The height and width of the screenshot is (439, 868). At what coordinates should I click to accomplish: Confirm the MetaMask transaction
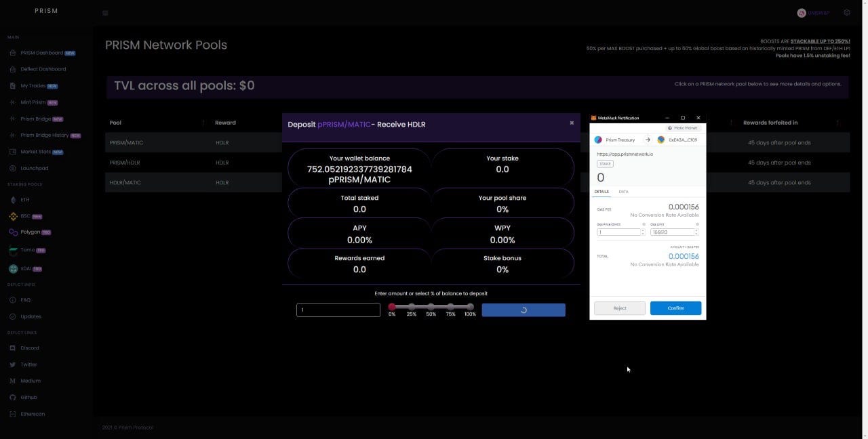[675, 308]
